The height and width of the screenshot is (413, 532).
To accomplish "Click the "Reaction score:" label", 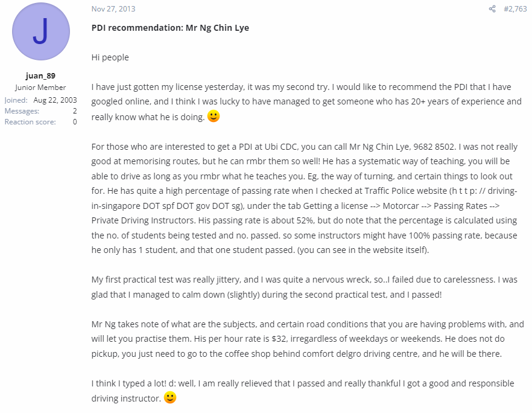I will 30,121.
